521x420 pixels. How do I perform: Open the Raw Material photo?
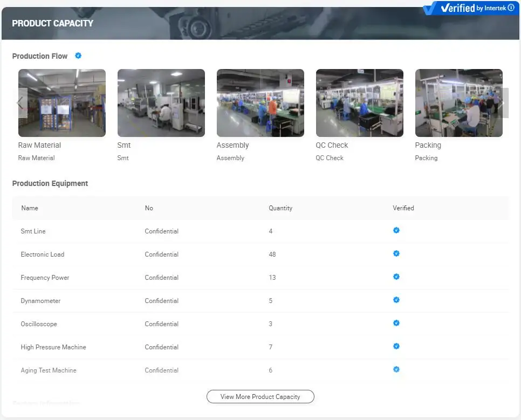62,103
